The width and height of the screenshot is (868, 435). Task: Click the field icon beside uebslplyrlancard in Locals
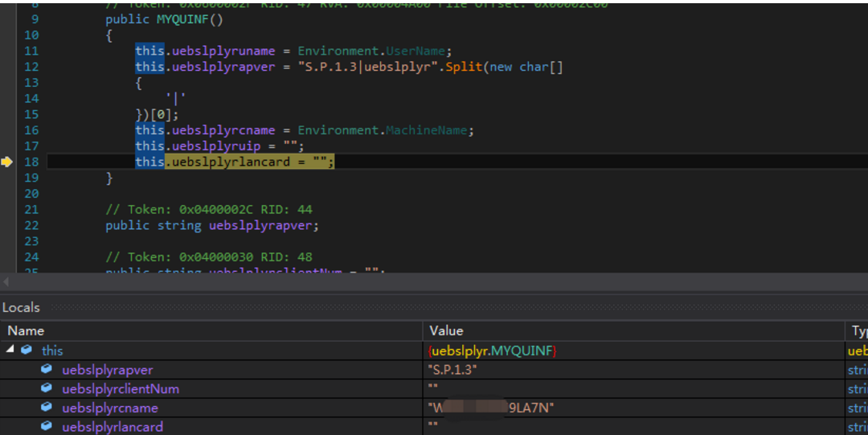click(x=47, y=427)
